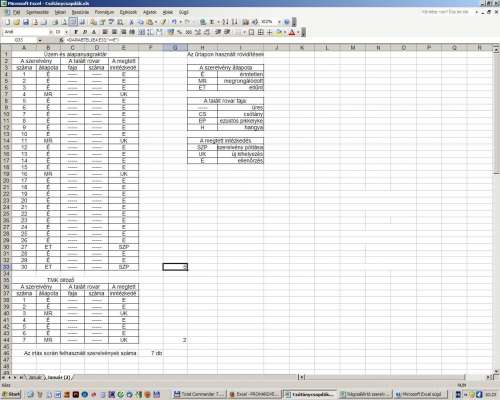Create a new blank workbook

point(7,22)
